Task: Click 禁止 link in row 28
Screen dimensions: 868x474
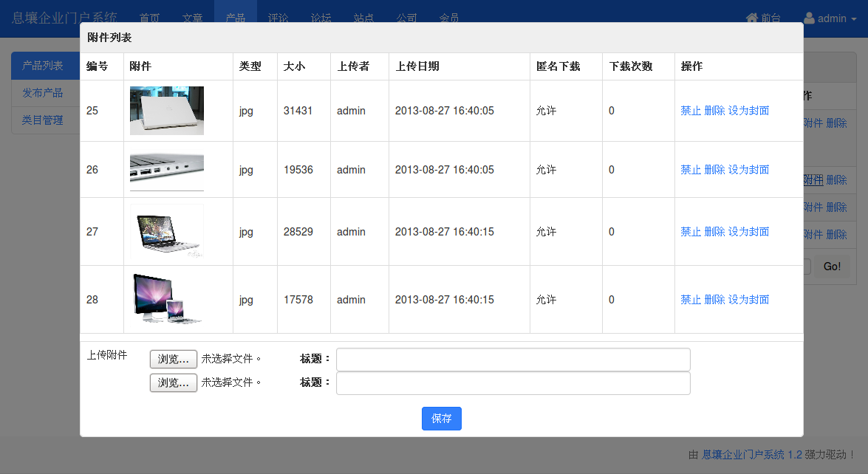Action: [x=691, y=300]
